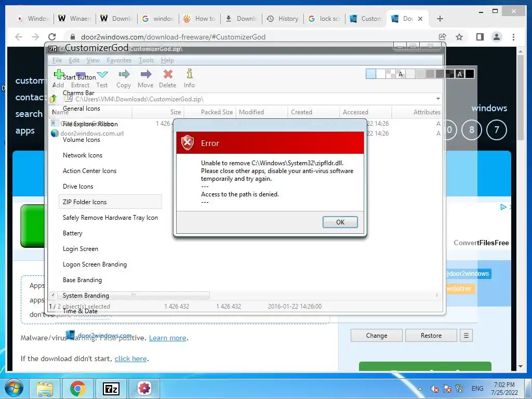The height and width of the screenshot is (399, 532).
Task: Open the 'Learn more' link
Action: (x=168, y=338)
